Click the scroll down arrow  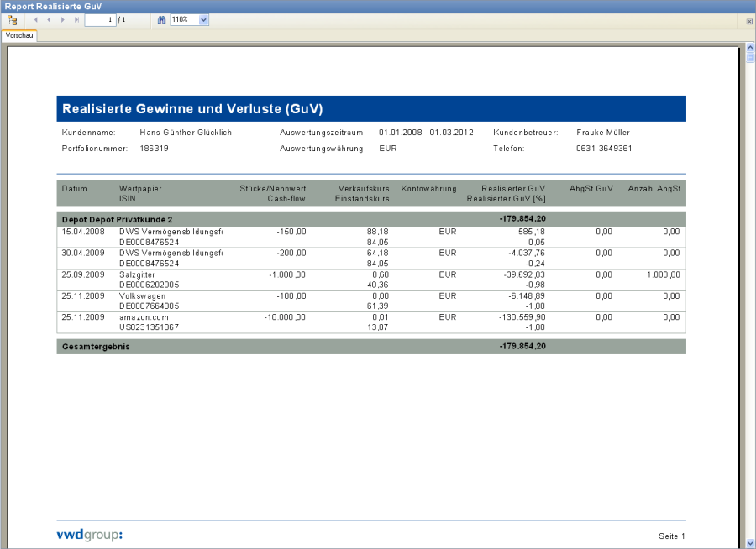(750, 543)
